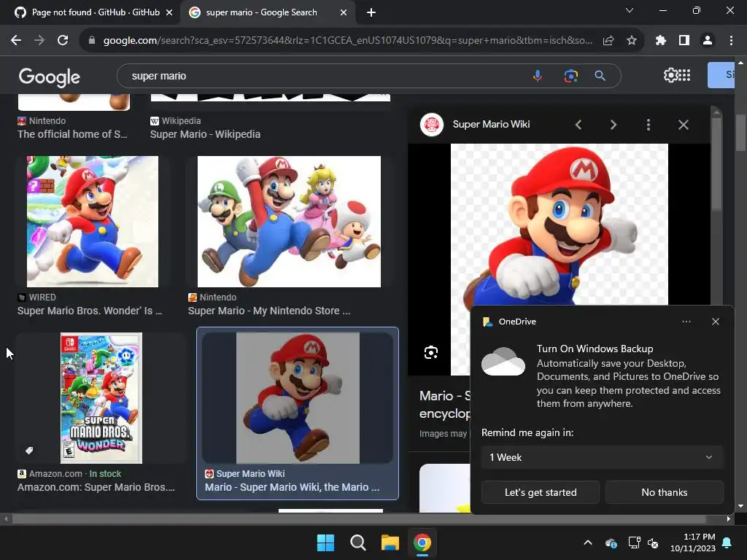The height and width of the screenshot is (560, 747).
Task: Click No thanks button
Action: pos(664,492)
